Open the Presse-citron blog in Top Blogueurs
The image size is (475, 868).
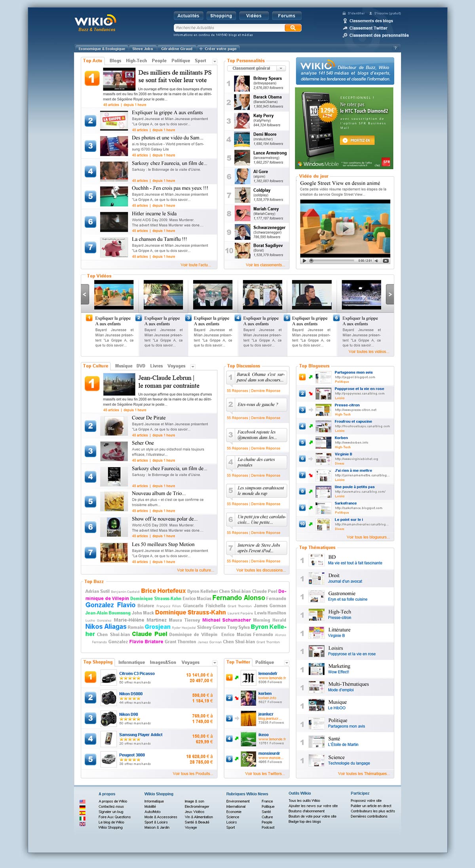tap(347, 405)
